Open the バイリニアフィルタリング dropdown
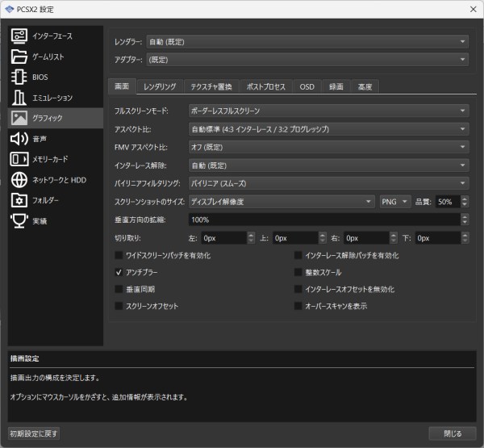This screenshot has height=448, width=484. pyautogui.click(x=329, y=183)
